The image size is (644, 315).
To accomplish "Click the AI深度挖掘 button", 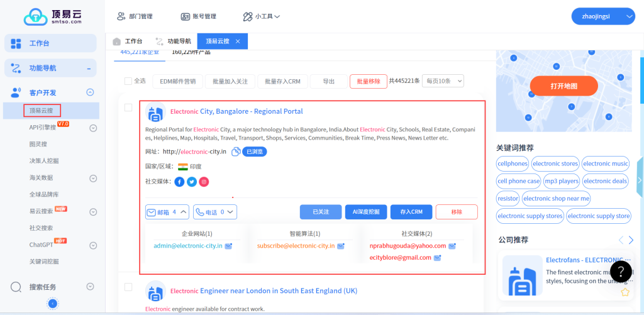I will (365, 213).
